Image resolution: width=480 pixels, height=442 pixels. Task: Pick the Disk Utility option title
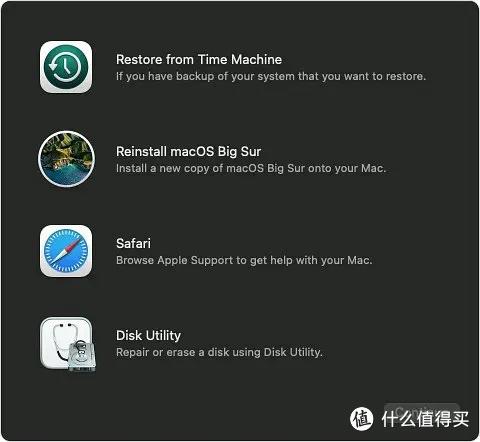coord(148,335)
